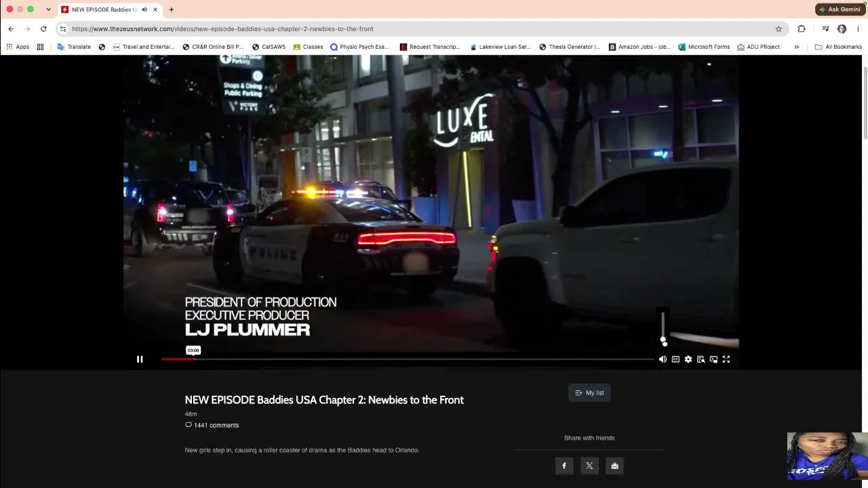Screen dimensions: 868x488
Task: Click the video title Baddies USA Chapter 2
Action: pyautogui.click(x=324, y=400)
